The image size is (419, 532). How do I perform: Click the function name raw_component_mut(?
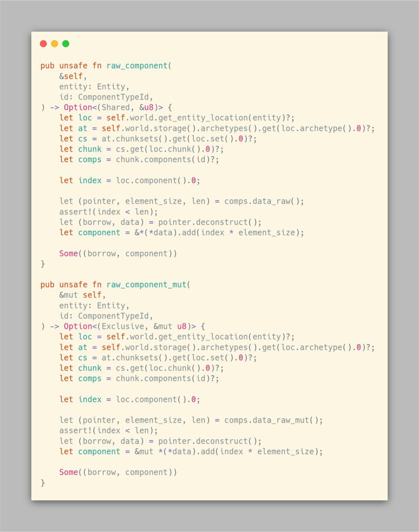pos(148,285)
